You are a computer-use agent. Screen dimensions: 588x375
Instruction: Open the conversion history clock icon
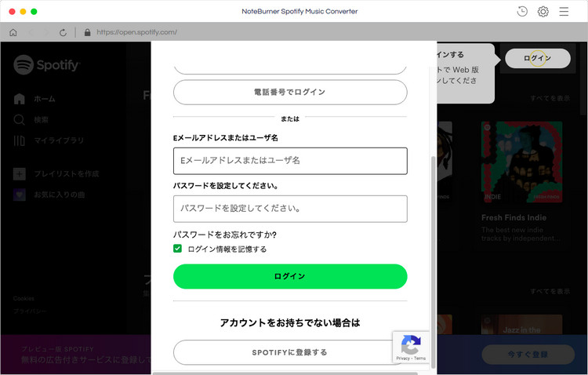(x=522, y=11)
